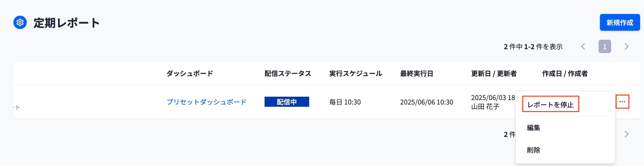Viewport: 644px width, 166px height.
Task: Click the ダッシュボード column header
Action: tap(190, 73)
